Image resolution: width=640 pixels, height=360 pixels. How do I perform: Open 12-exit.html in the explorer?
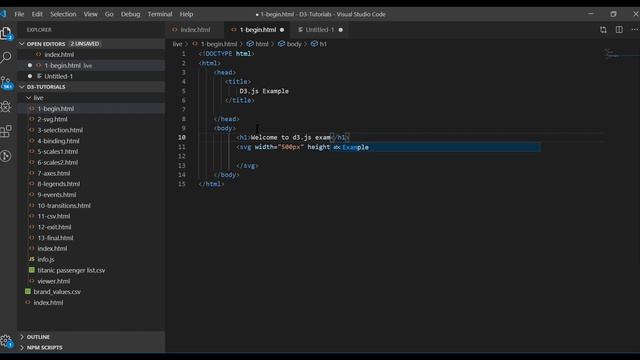pyautogui.click(x=54, y=227)
